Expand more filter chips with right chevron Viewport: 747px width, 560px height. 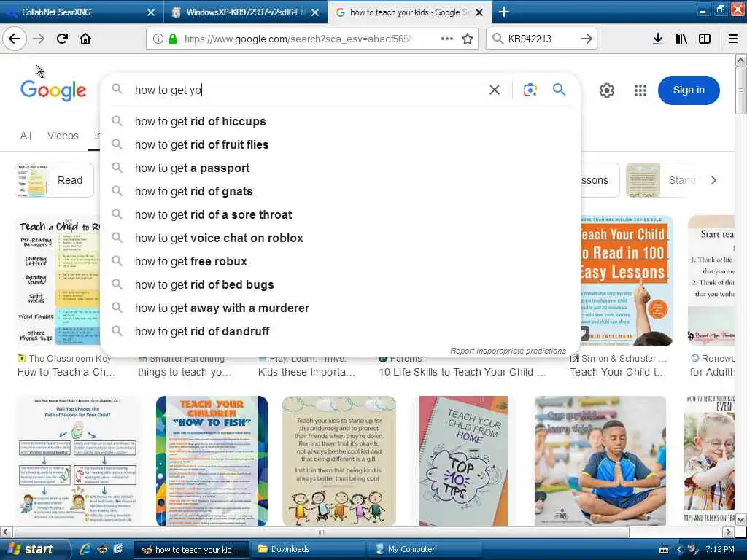pos(713,180)
